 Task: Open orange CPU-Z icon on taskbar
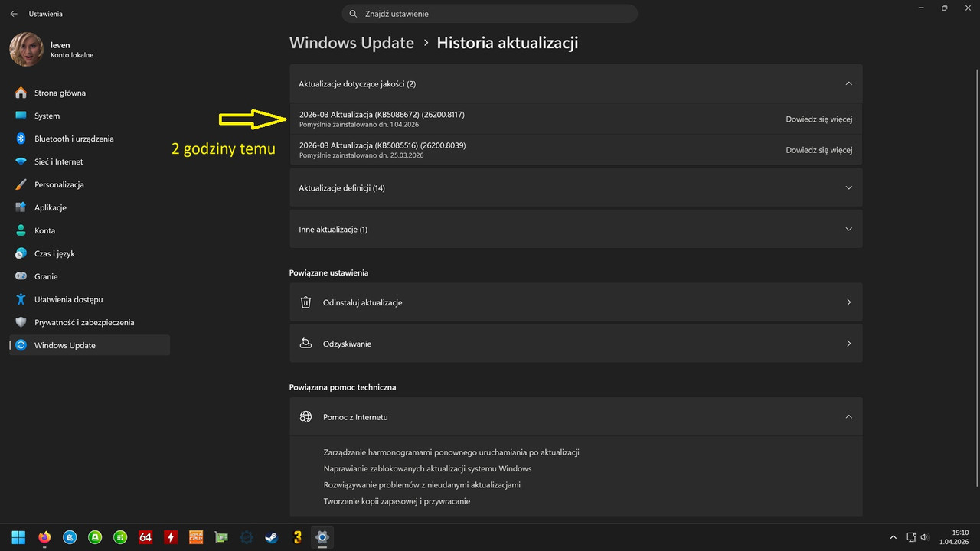[x=196, y=537]
